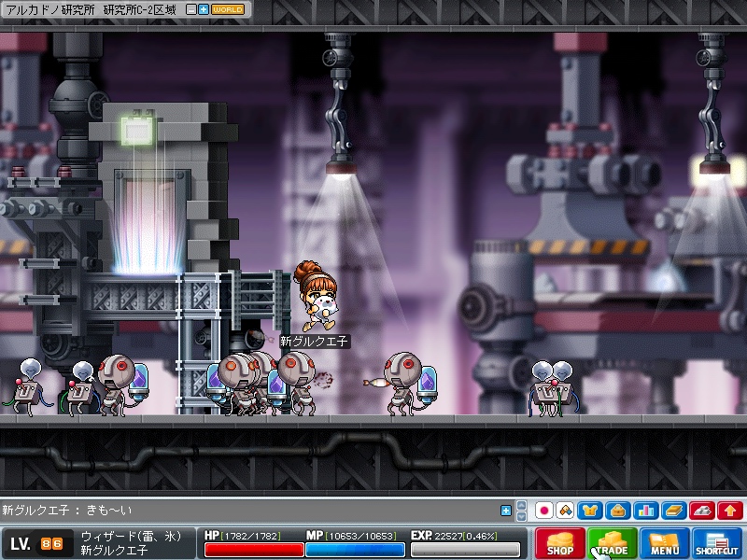Open the inventory bag icon
747x560 pixels.
point(618,511)
